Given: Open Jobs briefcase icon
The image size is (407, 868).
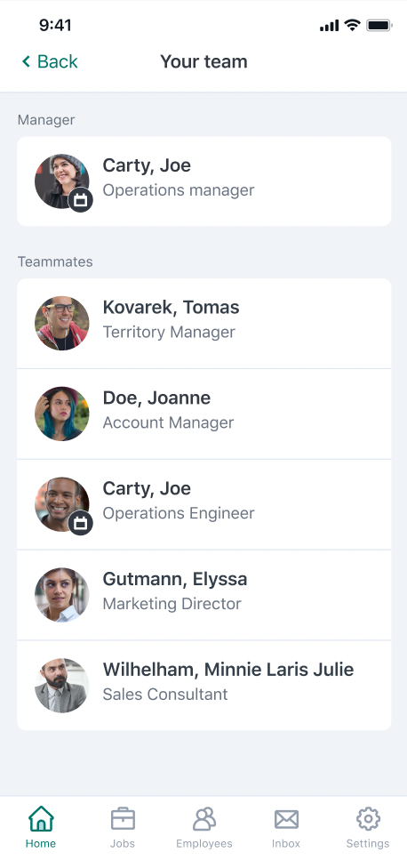Looking at the screenshot, I should pyautogui.click(x=123, y=819).
